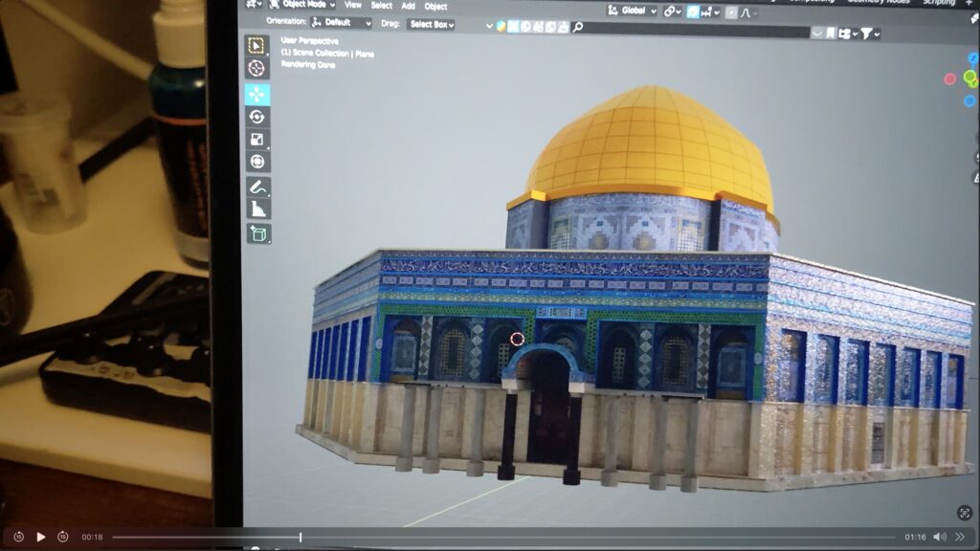Open the sync visible range dropdown
The width and height of the screenshot is (980, 551).
click(848, 33)
